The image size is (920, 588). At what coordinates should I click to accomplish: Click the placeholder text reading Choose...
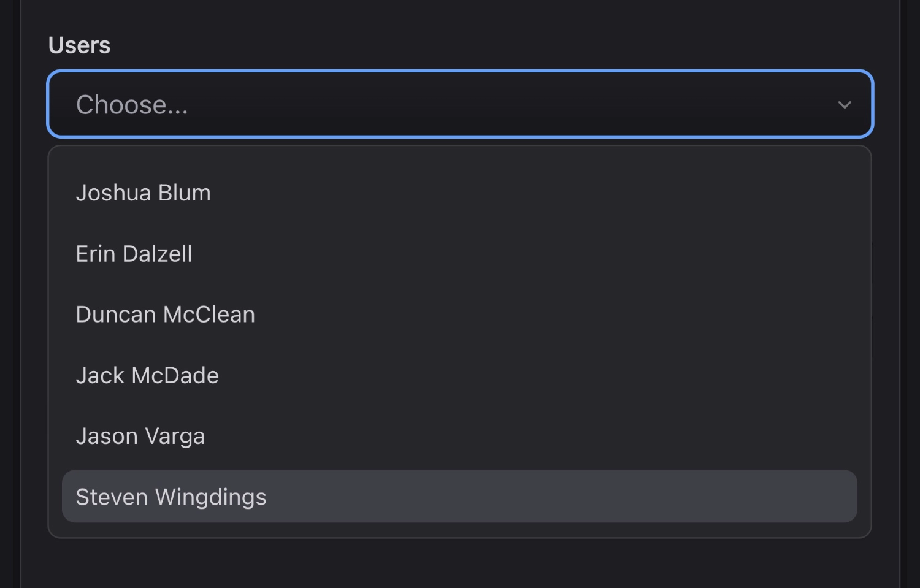coord(131,104)
